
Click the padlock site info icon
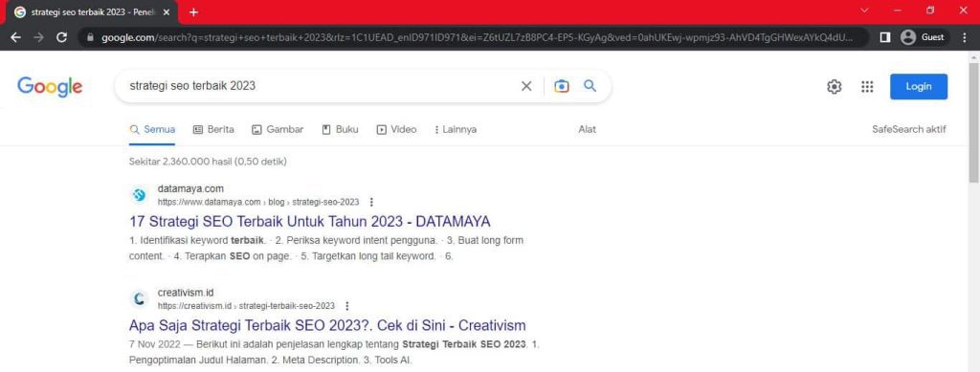click(x=90, y=37)
